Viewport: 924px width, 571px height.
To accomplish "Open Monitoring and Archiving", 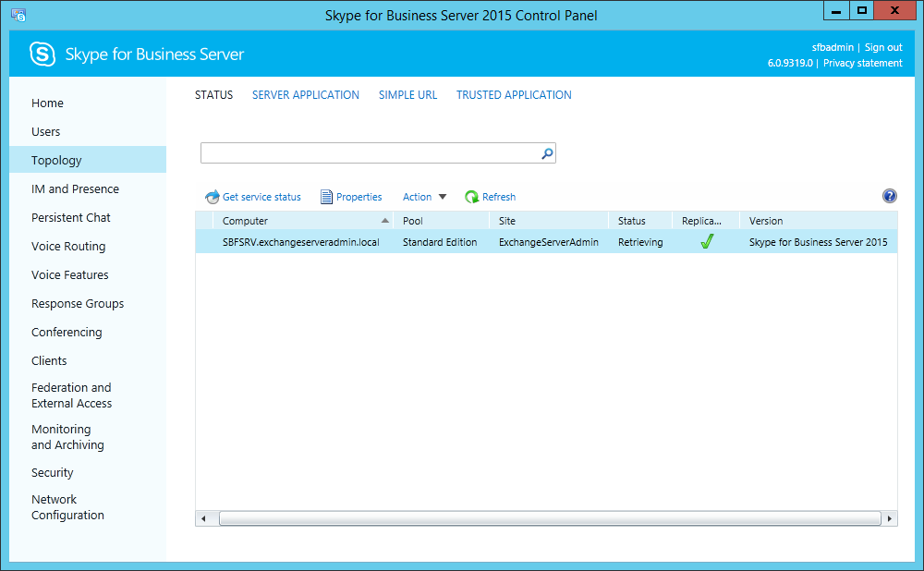I will tap(67, 437).
